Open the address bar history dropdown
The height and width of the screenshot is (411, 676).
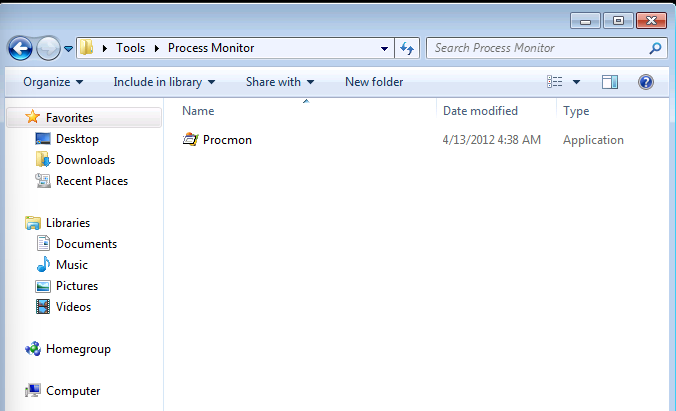(x=384, y=48)
